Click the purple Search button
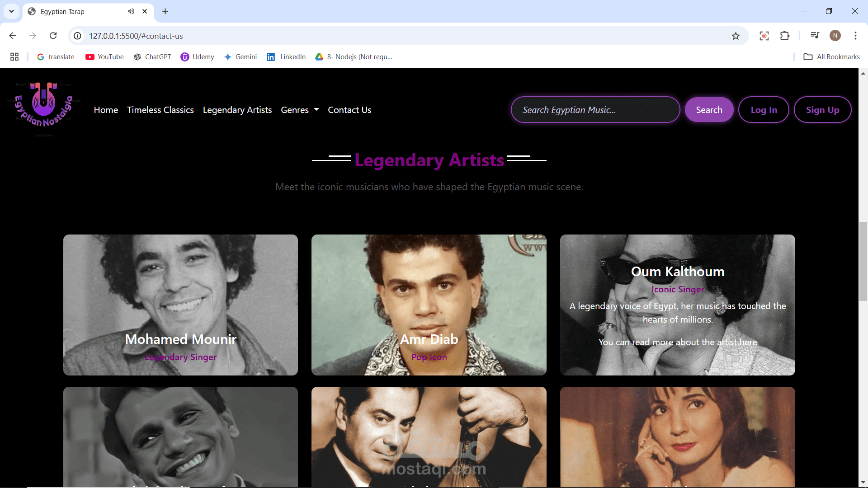The height and width of the screenshot is (488, 868). (x=709, y=110)
